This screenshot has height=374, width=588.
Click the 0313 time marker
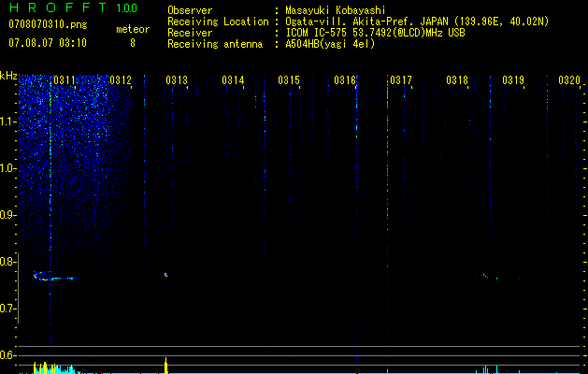(177, 80)
